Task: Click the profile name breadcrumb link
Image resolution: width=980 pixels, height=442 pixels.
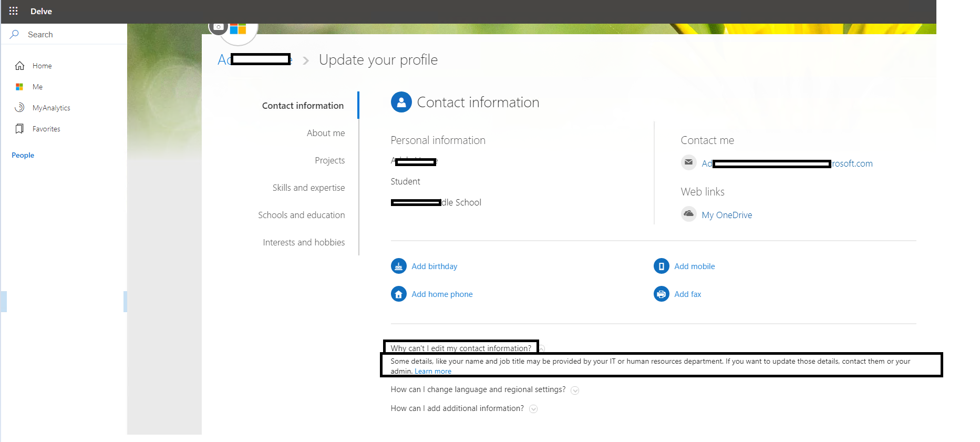Action: (x=255, y=59)
